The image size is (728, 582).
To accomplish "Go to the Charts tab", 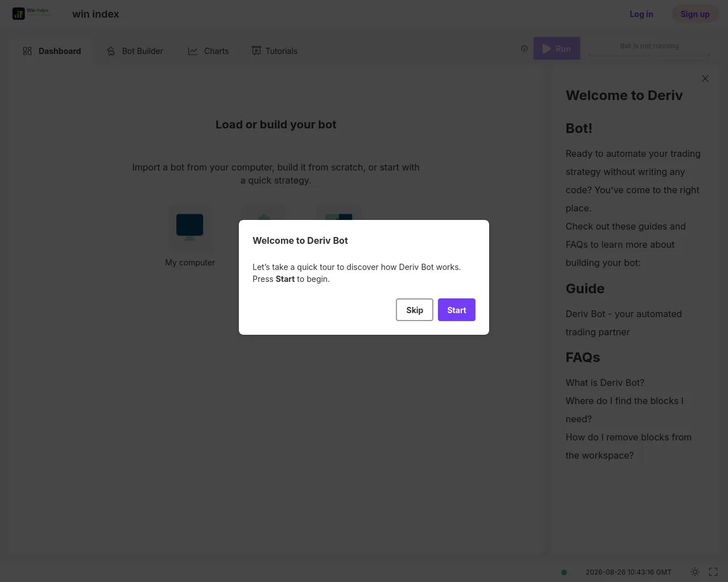I will 209,51.
